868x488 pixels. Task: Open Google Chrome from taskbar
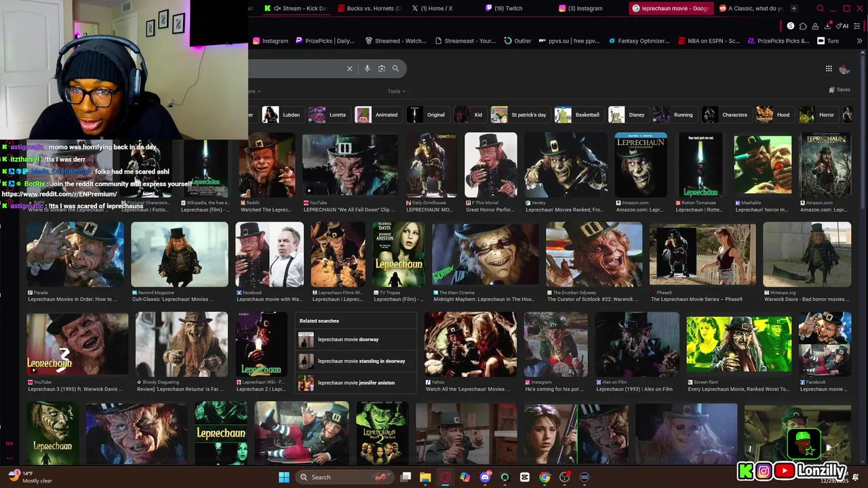click(x=545, y=477)
